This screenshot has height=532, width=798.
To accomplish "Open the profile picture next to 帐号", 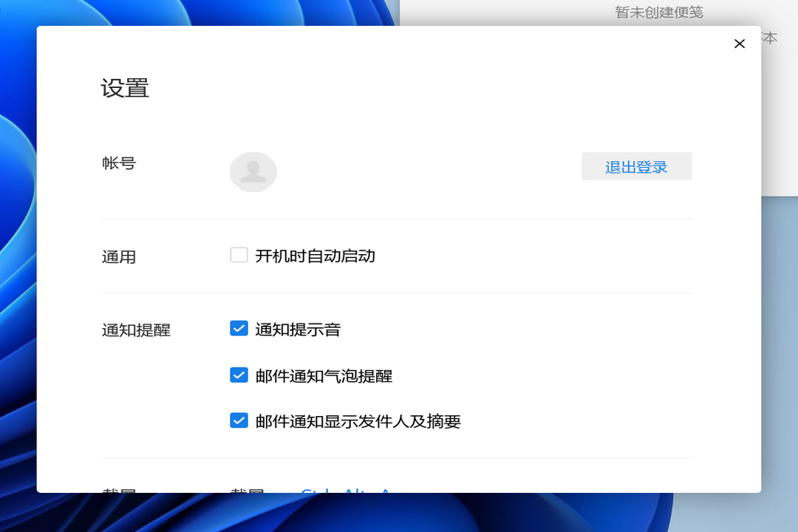I will pos(253,171).
